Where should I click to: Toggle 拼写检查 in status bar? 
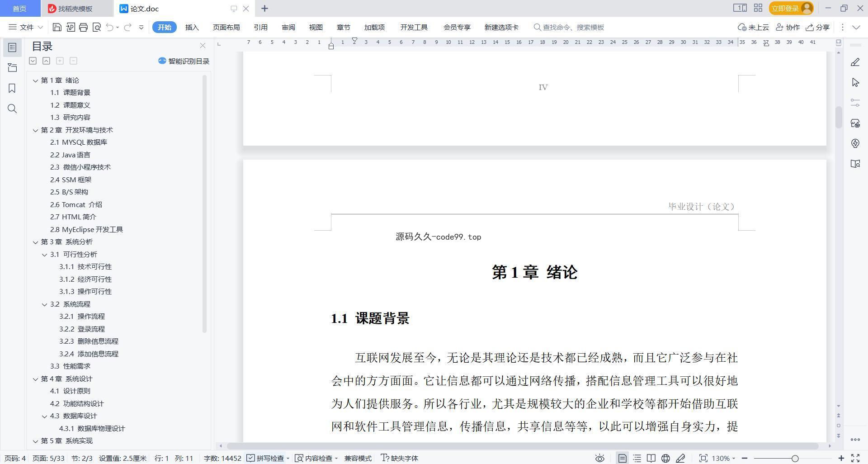pos(268,458)
